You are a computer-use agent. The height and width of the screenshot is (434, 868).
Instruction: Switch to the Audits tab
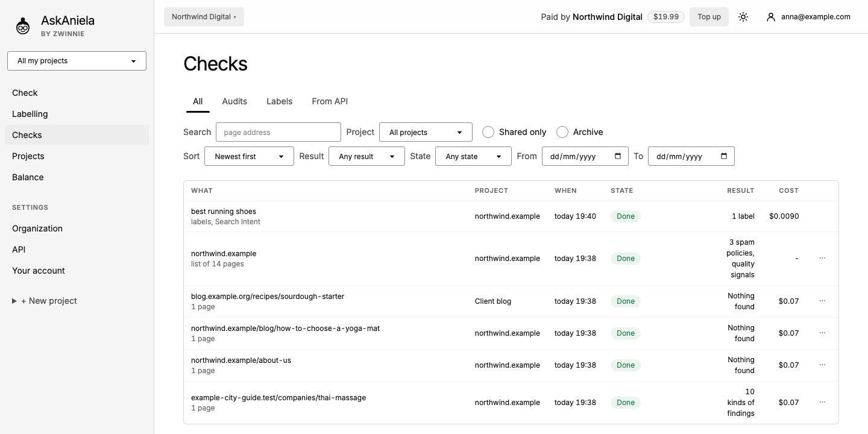(234, 101)
